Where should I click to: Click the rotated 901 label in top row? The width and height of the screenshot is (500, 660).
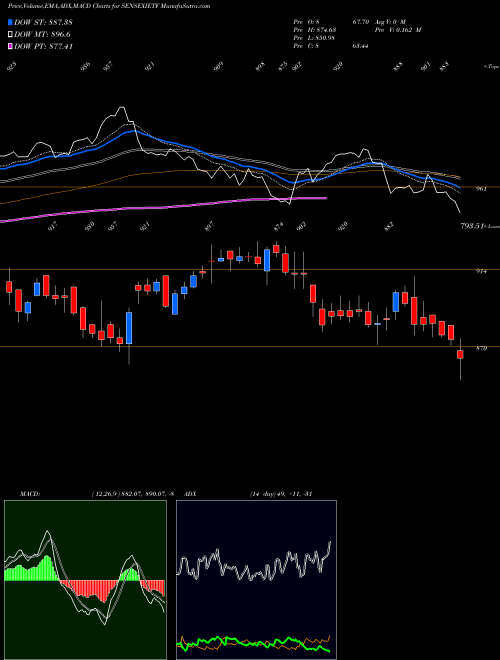426,66
